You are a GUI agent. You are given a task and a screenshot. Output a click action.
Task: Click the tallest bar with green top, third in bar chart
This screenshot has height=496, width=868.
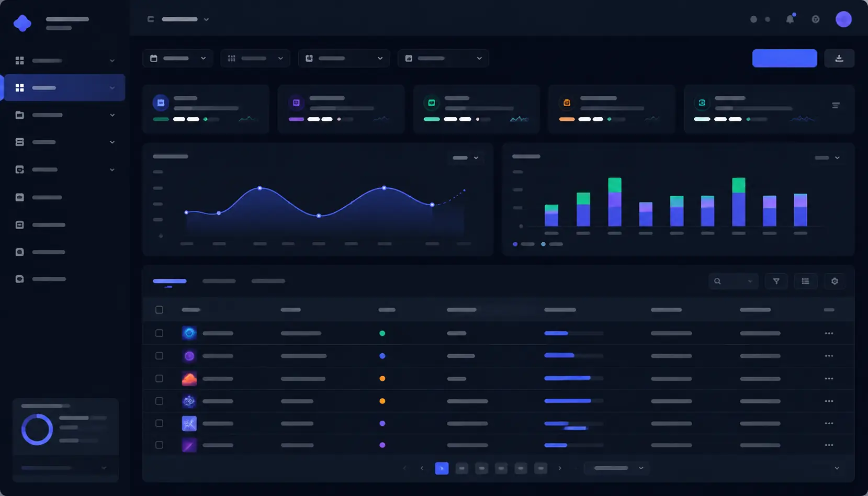click(615, 202)
